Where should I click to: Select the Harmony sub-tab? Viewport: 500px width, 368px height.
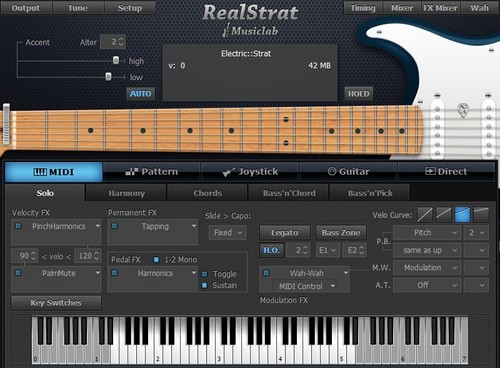126,193
